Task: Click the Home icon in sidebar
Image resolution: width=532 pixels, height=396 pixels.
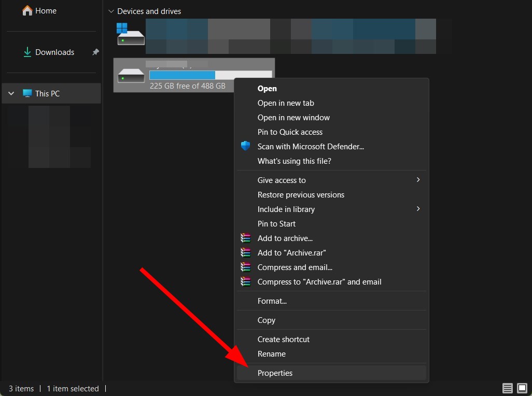Action: (27, 10)
